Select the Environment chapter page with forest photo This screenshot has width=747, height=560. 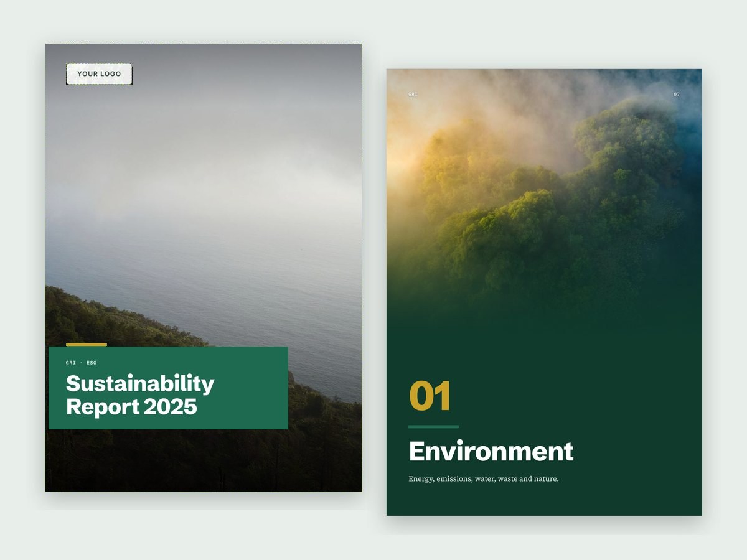(x=544, y=292)
